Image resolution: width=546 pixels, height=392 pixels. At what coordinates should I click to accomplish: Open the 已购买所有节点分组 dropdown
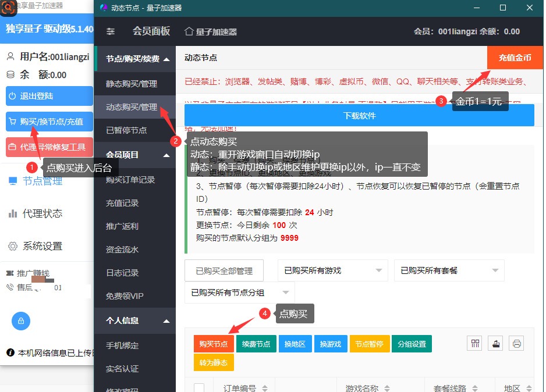point(240,293)
